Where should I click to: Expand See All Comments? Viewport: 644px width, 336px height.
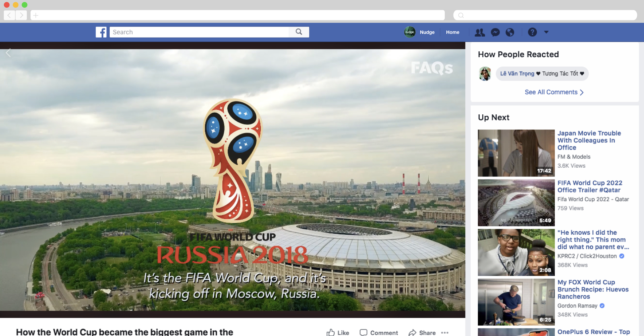pos(550,92)
